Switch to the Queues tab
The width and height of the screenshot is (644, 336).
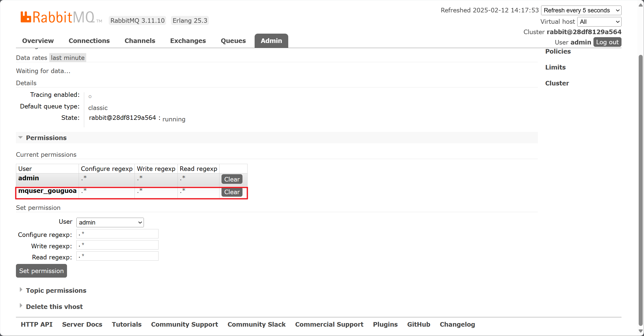coord(233,41)
